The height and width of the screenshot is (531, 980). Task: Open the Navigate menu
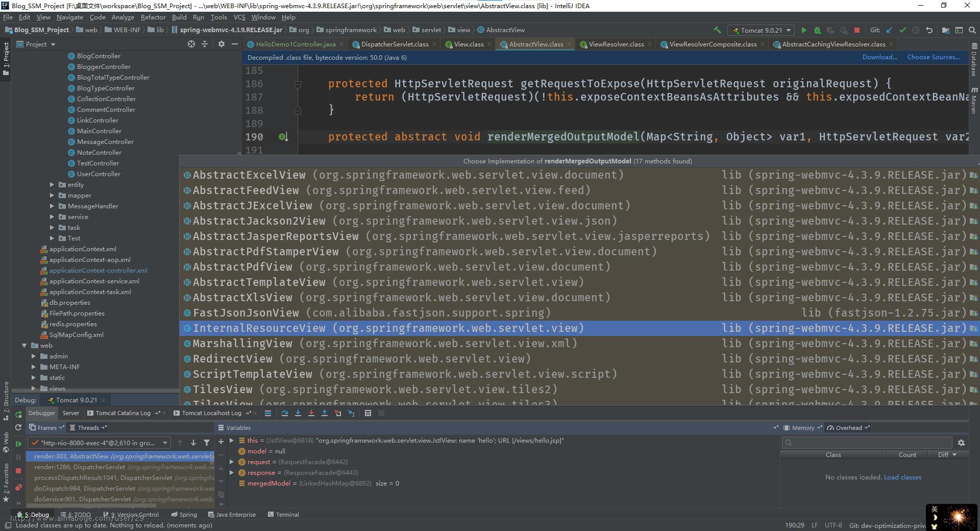click(x=70, y=17)
